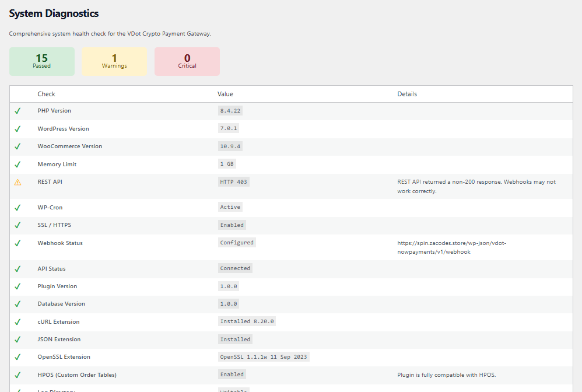
Task: Click the System Diagnostics page heading
Action: point(54,13)
